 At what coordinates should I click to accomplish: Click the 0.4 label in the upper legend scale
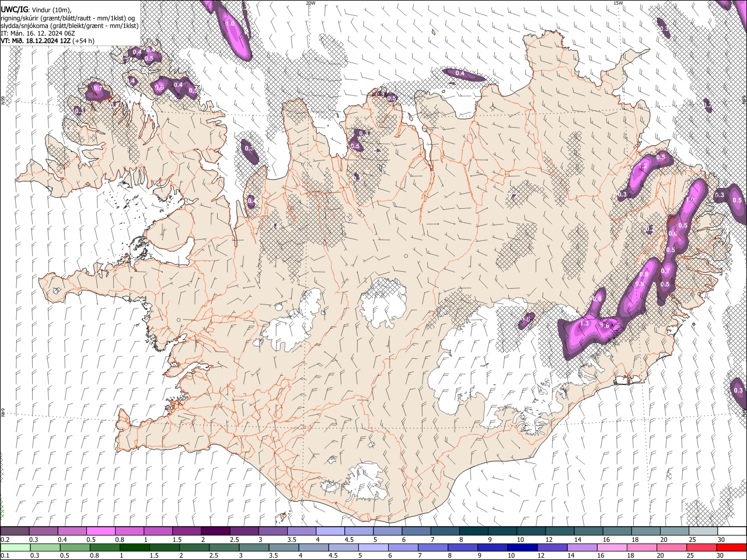click(x=62, y=540)
